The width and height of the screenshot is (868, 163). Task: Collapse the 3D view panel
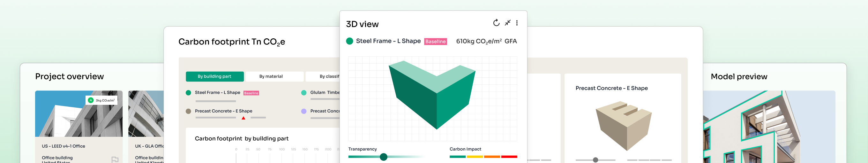click(507, 23)
